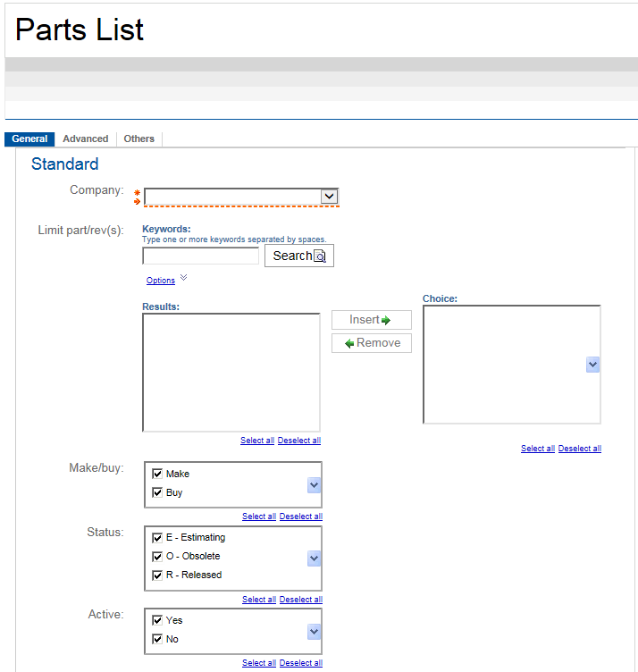Viewport: 638px width, 672px height.
Task: Toggle the E - Estimating checkbox
Action: [x=158, y=537]
